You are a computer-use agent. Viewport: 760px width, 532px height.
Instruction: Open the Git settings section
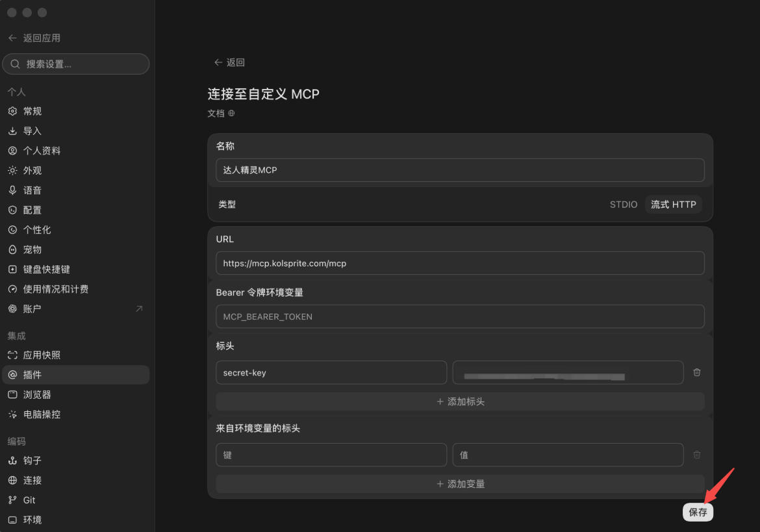[x=75, y=500]
